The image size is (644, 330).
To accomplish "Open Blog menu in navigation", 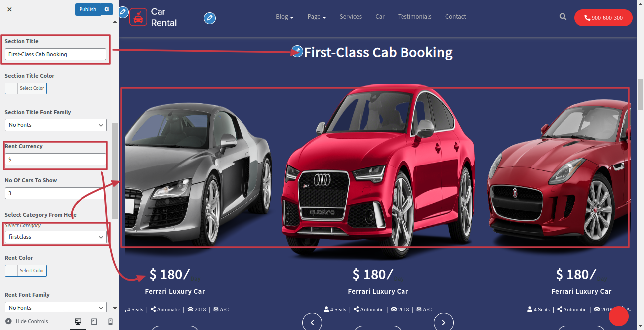I will (x=285, y=17).
